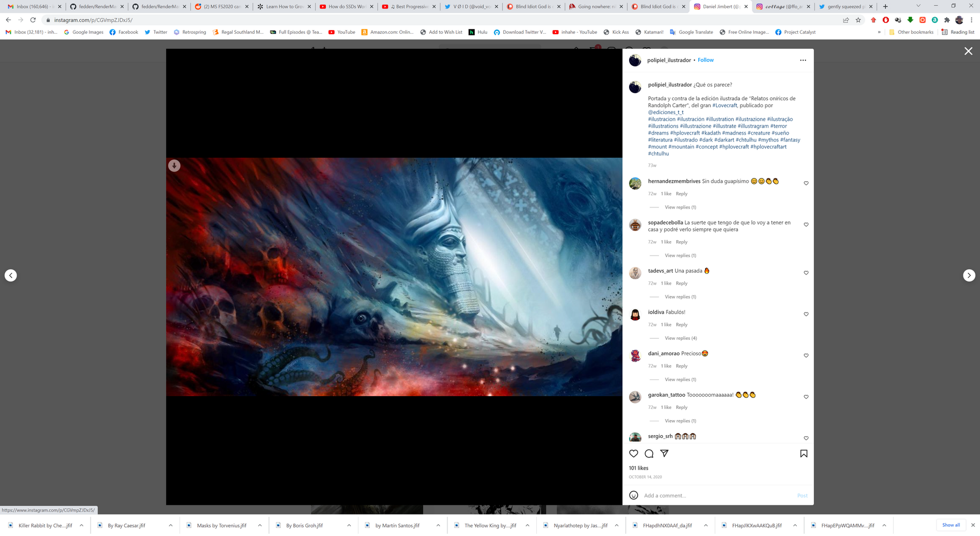Like garokan_tattoo's comment
This screenshot has height=536, width=980.
[x=806, y=397]
